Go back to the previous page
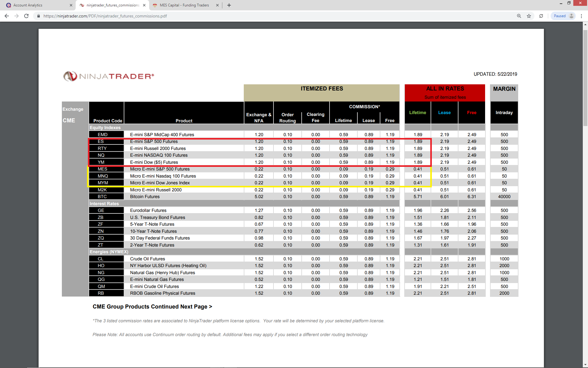The width and height of the screenshot is (588, 368). [7, 16]
